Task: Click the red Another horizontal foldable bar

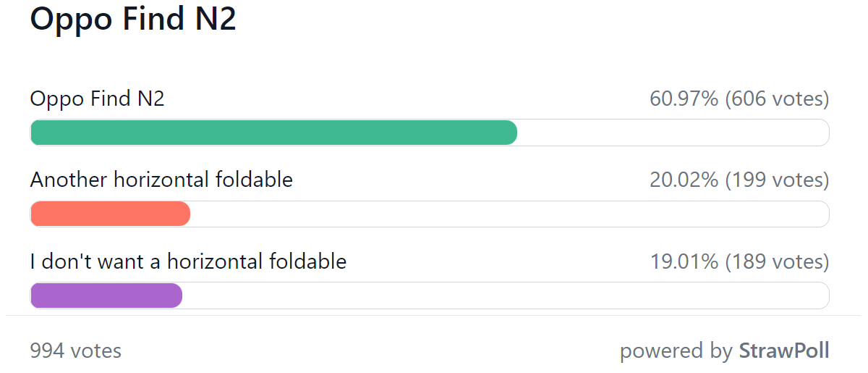Action: [110, 214]
